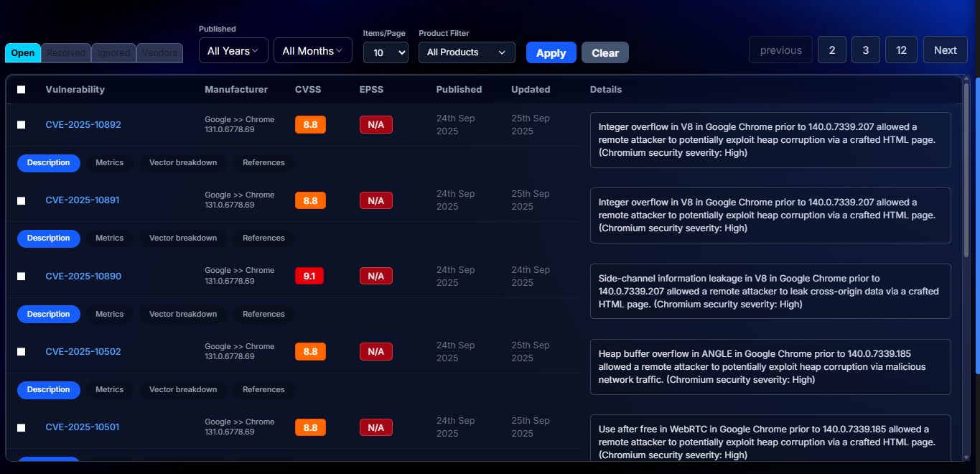Open the All Products filter dropdown
The image size is (980, 474).
[467, 52]
